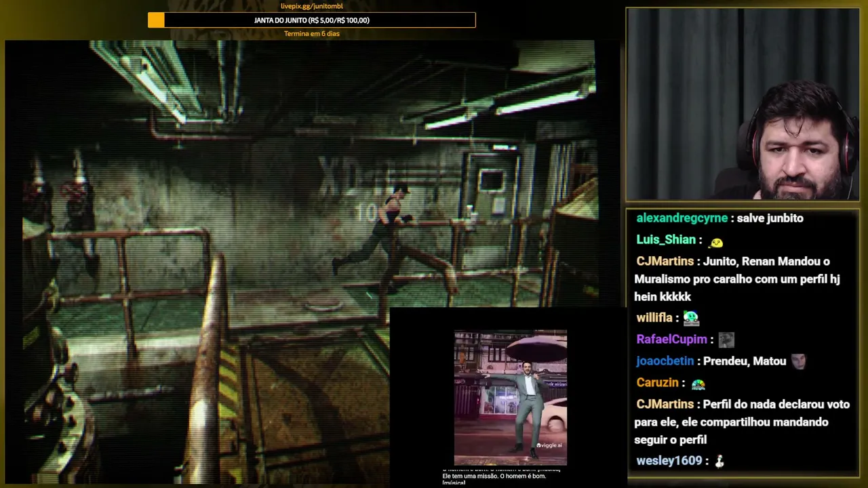This screenshot has height=488, width=868.
Task: Click the streamer webcam feed
Action: [743, 105]
